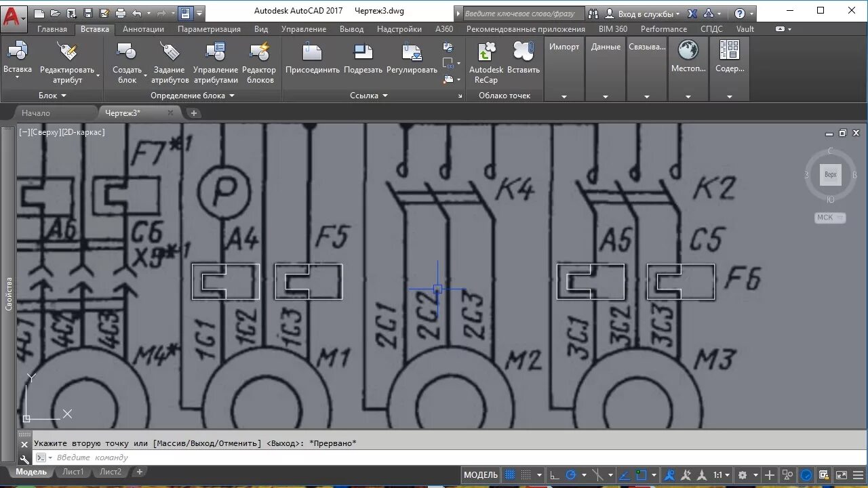
Task: Toggle hardware acceleration blue circle icon
Action: [x=806, y=475]
